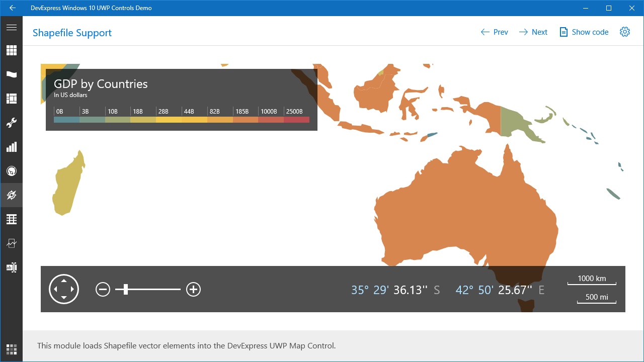Go to the Prev demo module

coord(494,32)
